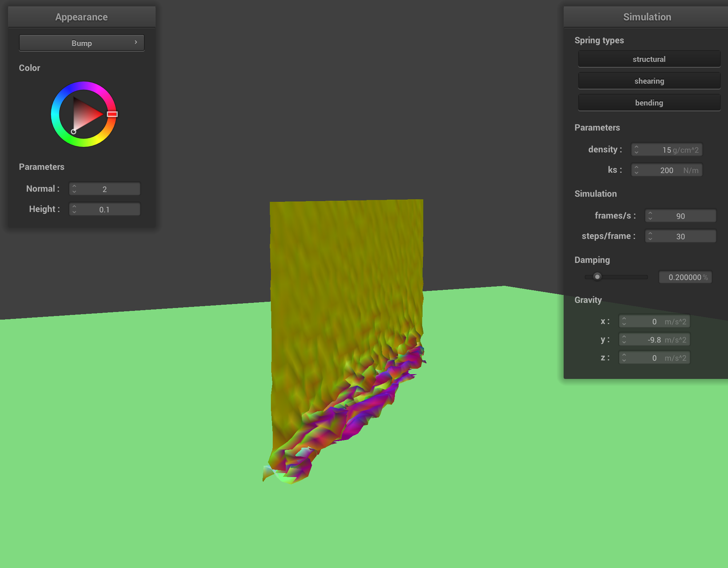Decrease Height value with down arrow
Viewport: 728px width, 568px height.
74,212
